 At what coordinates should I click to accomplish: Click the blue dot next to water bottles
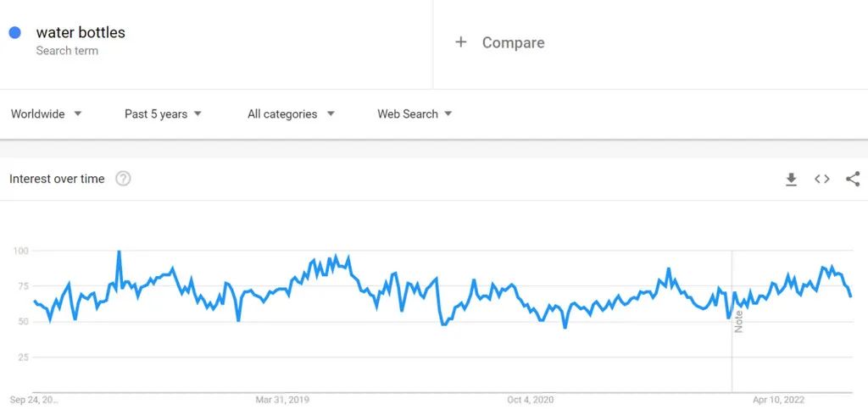pos(14,33)
